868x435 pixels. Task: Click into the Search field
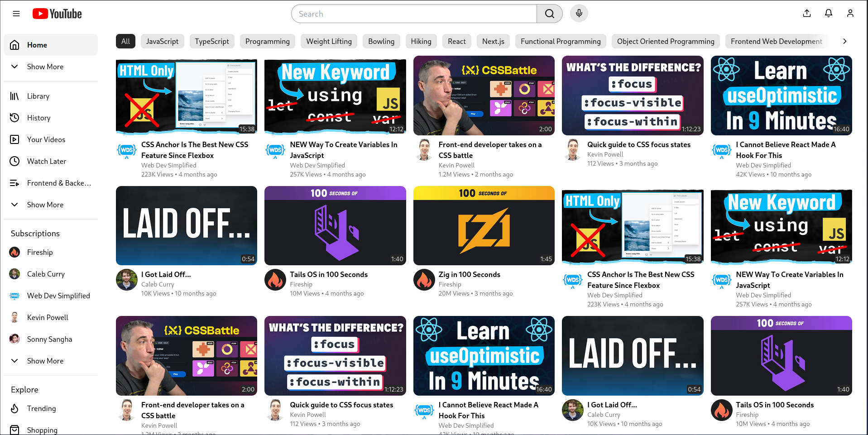tap(414, 14)
